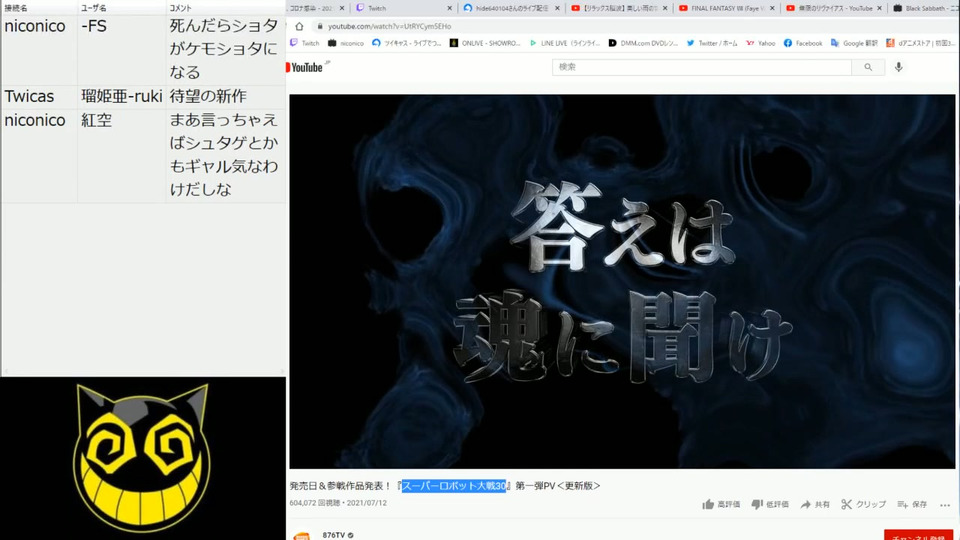This screenshot has height=540, width=960.
Task: Click the 604,072 回視聴 view count text
Action: (x=315, y=503)
